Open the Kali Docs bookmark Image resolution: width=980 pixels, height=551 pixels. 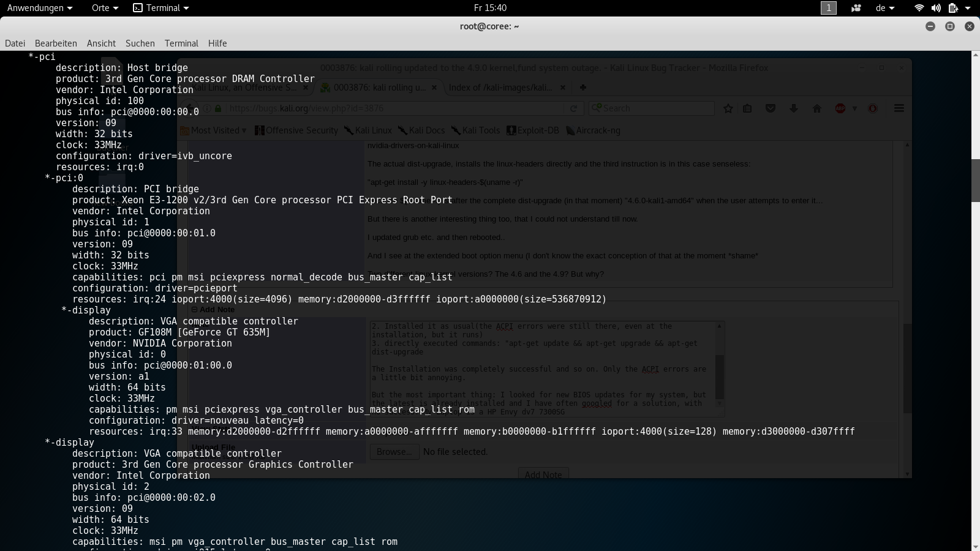tap(421, 130)
